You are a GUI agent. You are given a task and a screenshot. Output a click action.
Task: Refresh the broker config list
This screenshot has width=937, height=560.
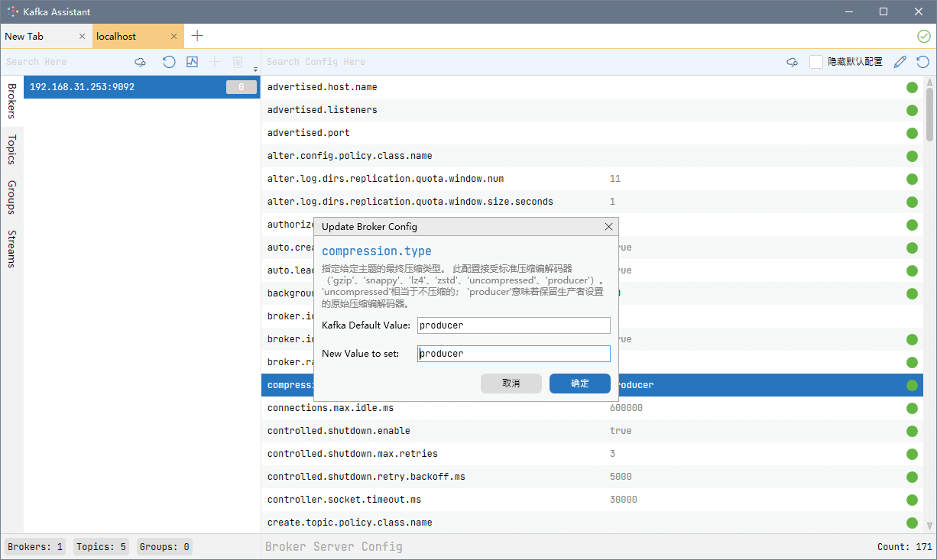point(923,62)
